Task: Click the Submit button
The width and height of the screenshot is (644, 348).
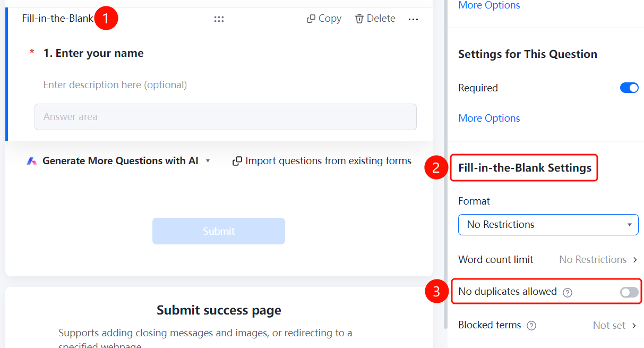Action: [x=219, y=231]
